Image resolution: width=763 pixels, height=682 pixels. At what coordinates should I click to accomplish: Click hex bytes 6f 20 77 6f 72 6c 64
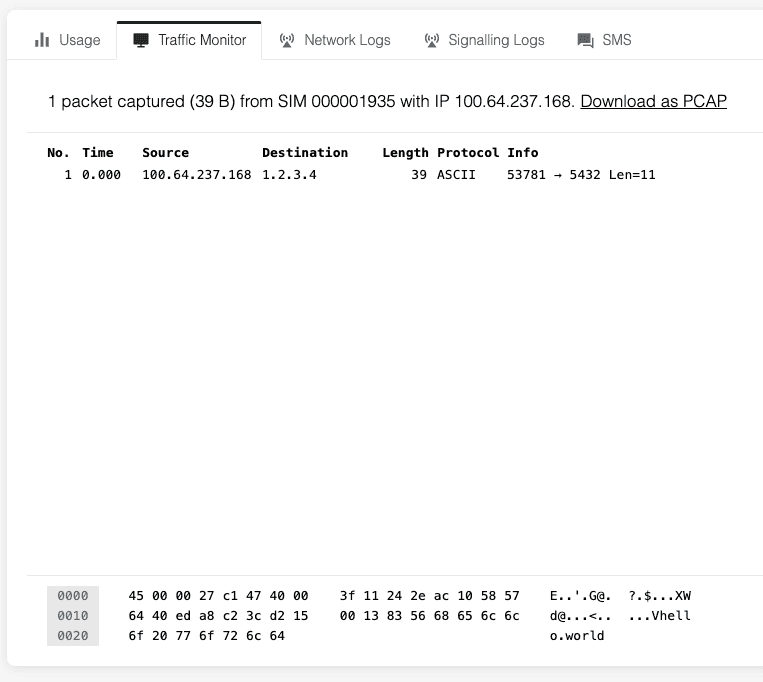(206, 636)
